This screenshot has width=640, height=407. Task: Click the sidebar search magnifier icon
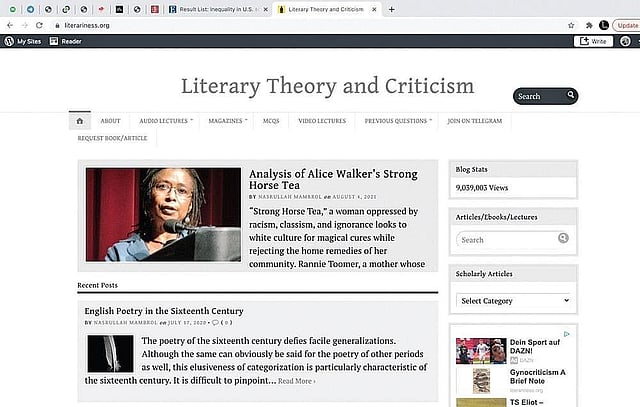pos(563,239)
